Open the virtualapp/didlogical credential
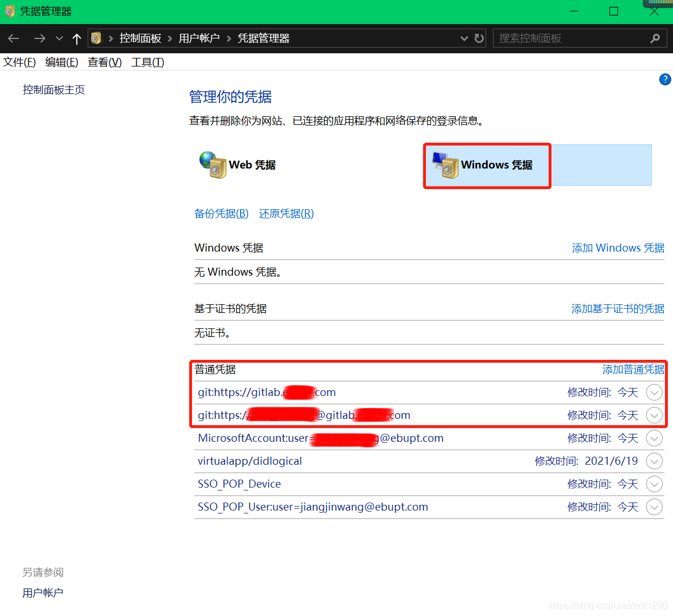This screenshot has height=616, width=673. click(250, 461)
